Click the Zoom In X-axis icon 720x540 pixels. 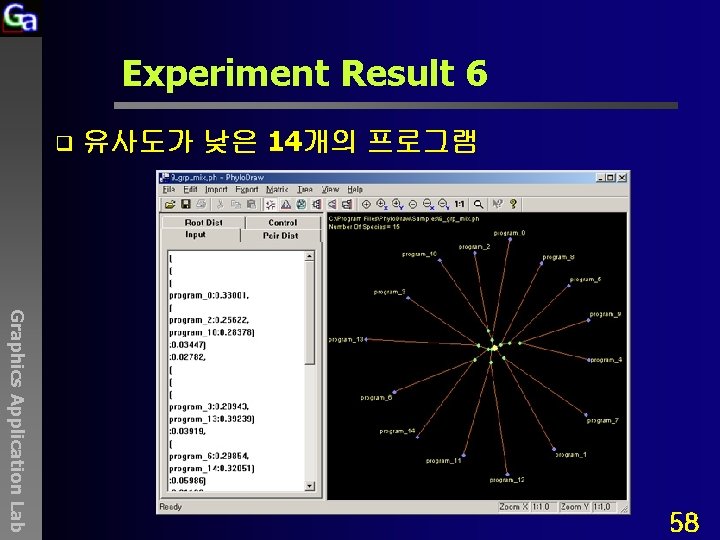382,204
